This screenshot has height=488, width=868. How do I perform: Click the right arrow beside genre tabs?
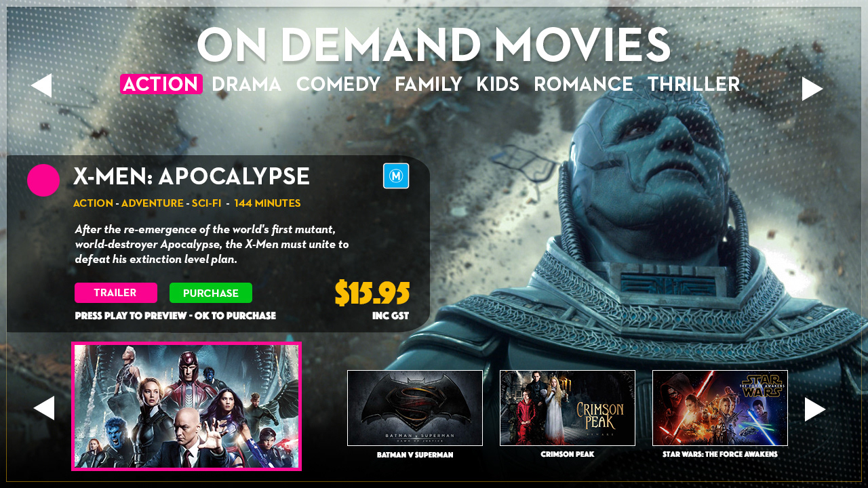click(x=812, y=89)
